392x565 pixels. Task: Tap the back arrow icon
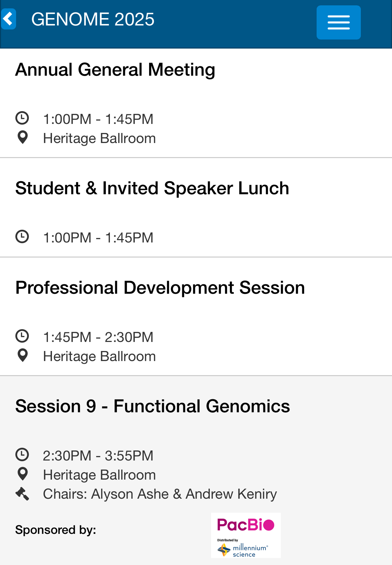[x=9, y=19]
